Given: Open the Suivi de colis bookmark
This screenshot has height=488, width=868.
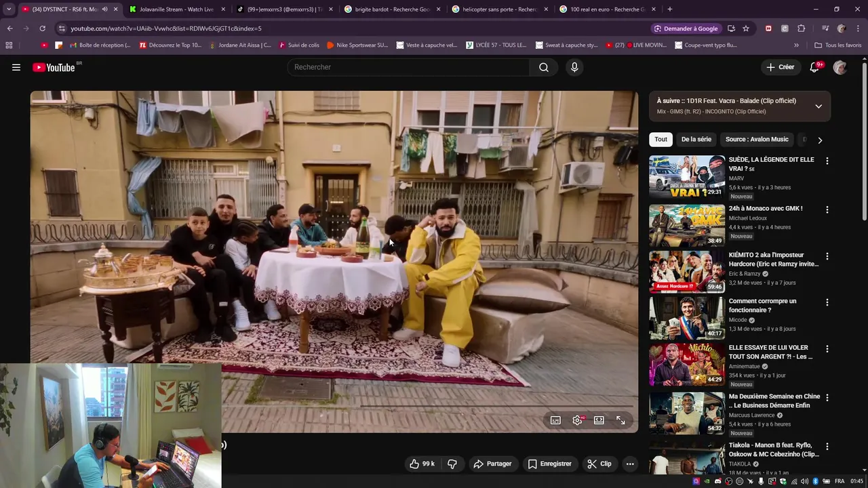Looking at the screenshot, I should 298,45.
